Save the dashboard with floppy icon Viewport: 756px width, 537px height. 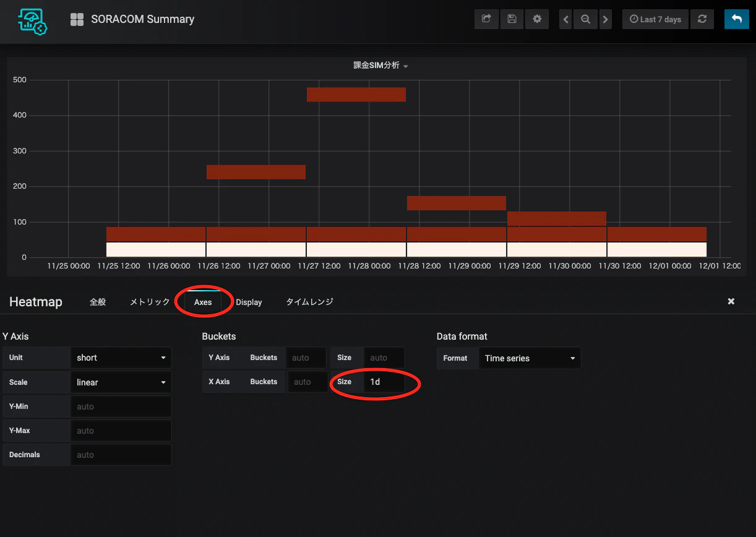click(512, 19)
